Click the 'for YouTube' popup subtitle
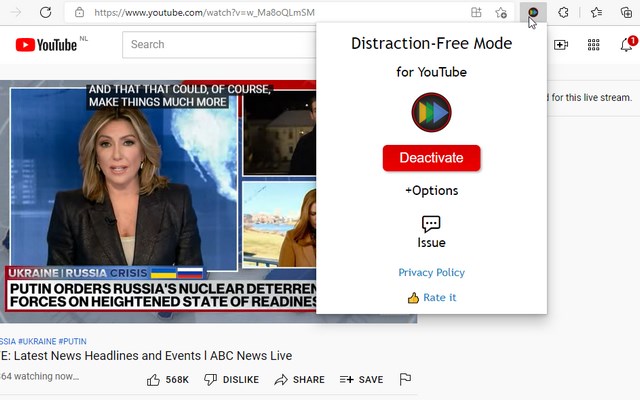Viewport: 640px width, 400px height. click(431, 72)
